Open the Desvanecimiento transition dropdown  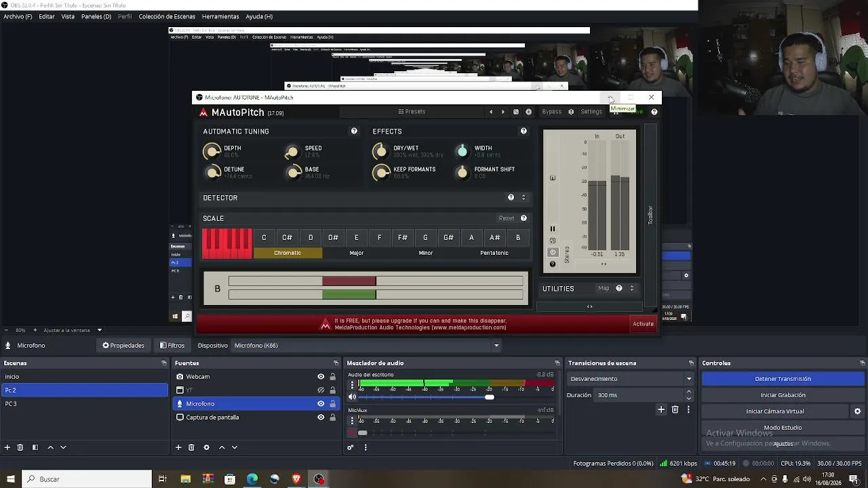click(689, 379)
